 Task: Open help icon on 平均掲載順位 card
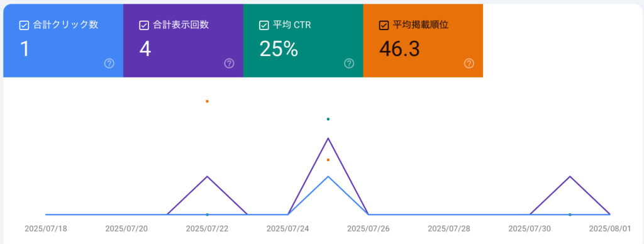tap(469, 64)
